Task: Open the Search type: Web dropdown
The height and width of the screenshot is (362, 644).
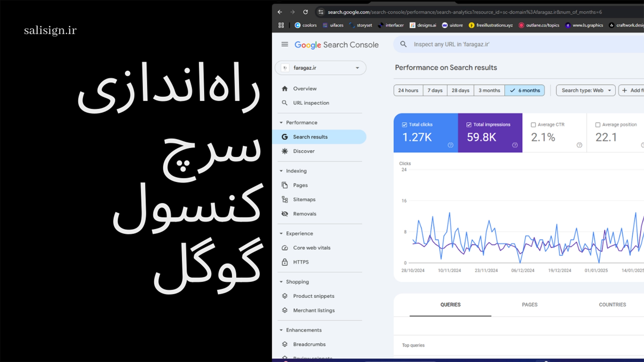Action: [x=586, y=90]
